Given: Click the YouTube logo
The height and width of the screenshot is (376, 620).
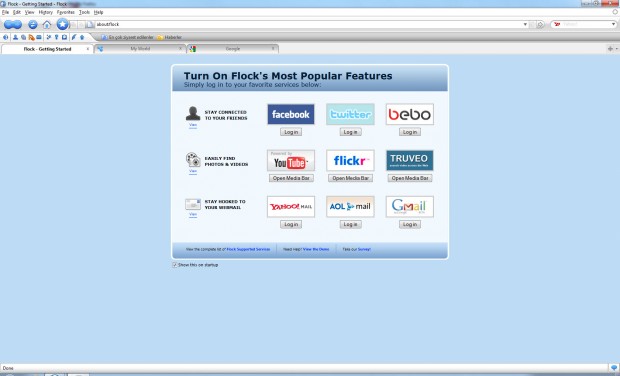Looking at the screenshot, I should (x=291, y=161).
